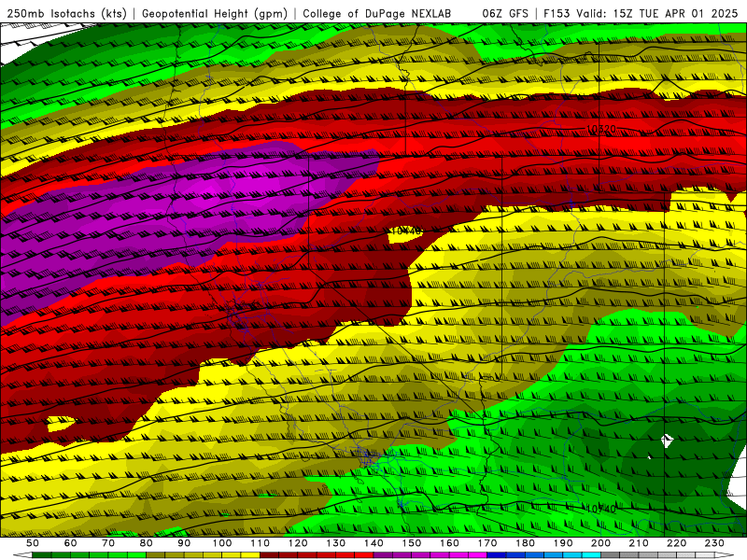This screenshot has width=747, height=560.
Task: Click the 180 colorbar scale label
Action: click(525, 543)
